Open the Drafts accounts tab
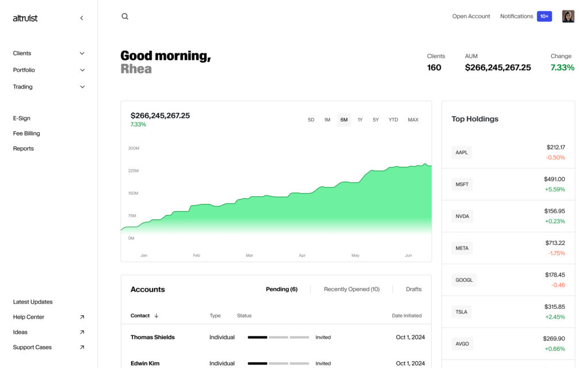Image resolution: width=588 pixels, height=368 pixels. (x=413, y=289)
